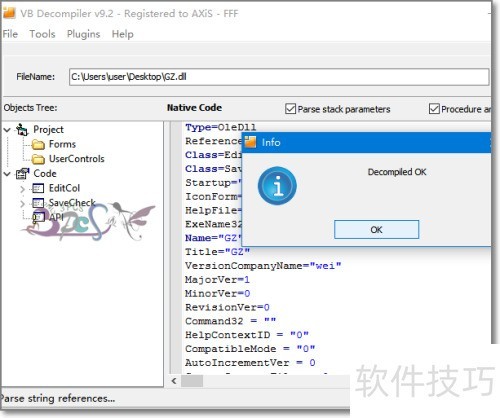Click the VersionCompanyName="wei" line
Screen dimensions: 500x418
coord(263,266)
